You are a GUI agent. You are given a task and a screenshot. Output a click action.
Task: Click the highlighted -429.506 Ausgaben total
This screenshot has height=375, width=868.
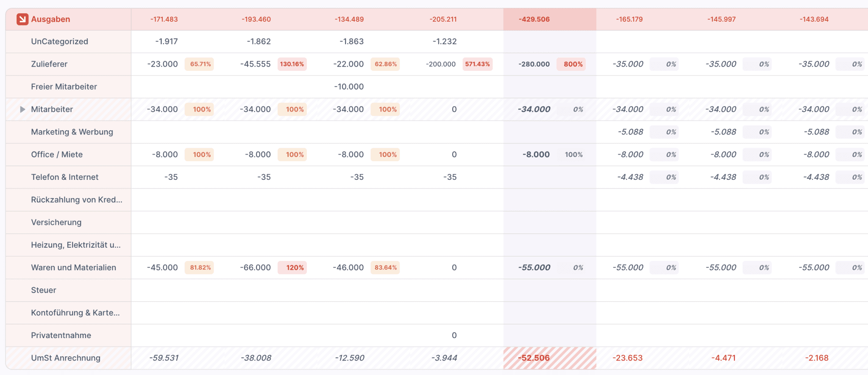(534, 19)
